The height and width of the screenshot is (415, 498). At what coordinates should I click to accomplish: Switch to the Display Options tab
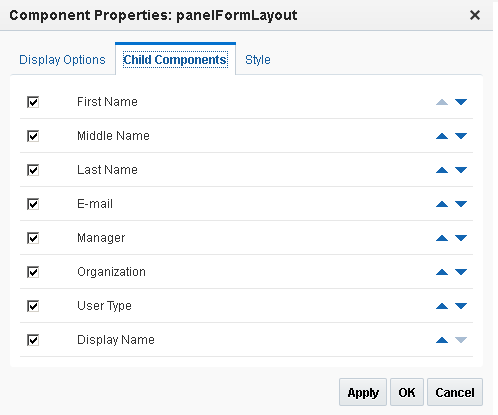tap(62, 60)
